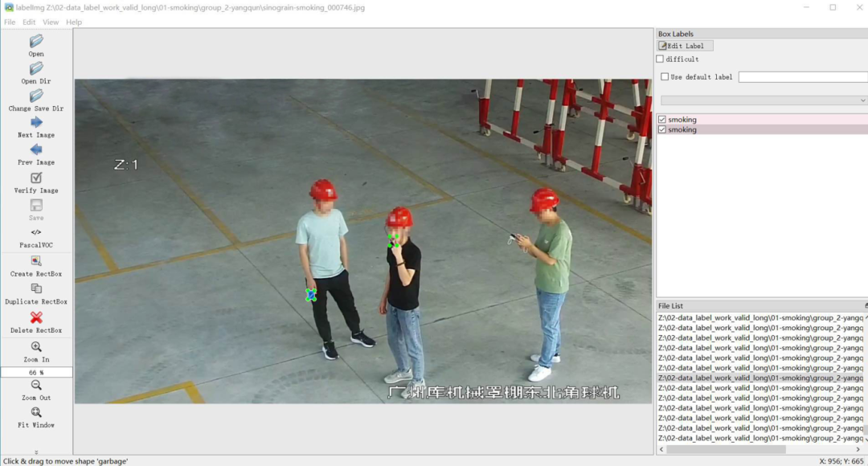Expand more toolbar tools chevron
This screenshot has width=868, height=466.
coord(36,452)
